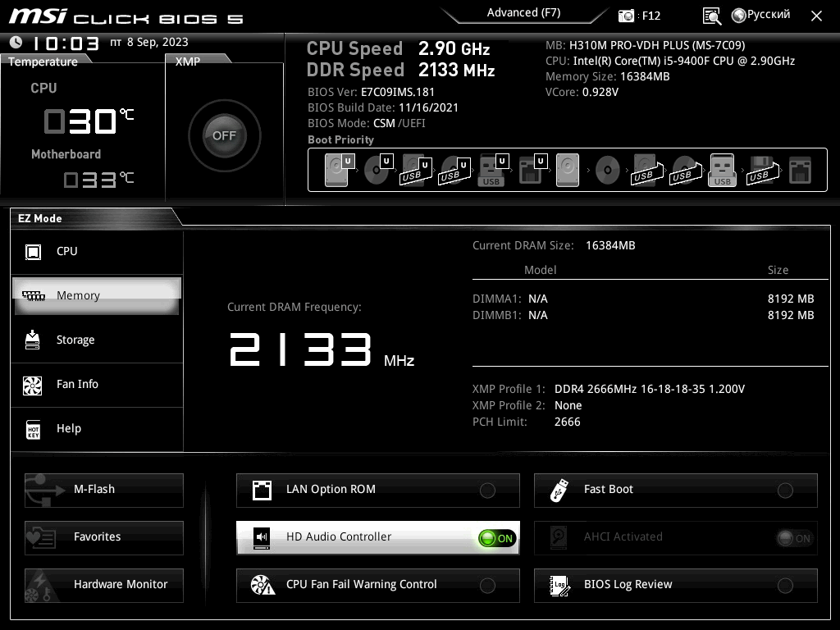
Task: Select USB key device in Boot Priority
Action: coord(493,170)
